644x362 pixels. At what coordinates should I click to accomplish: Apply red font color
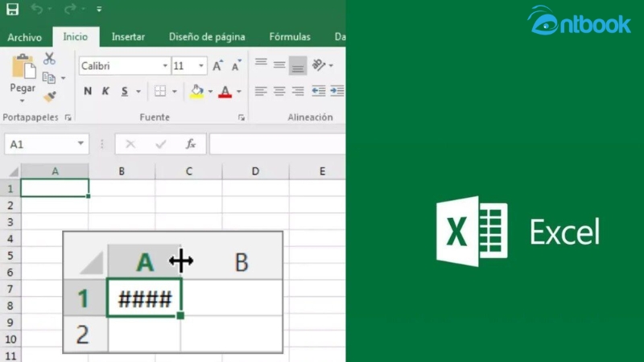point(225,91)
